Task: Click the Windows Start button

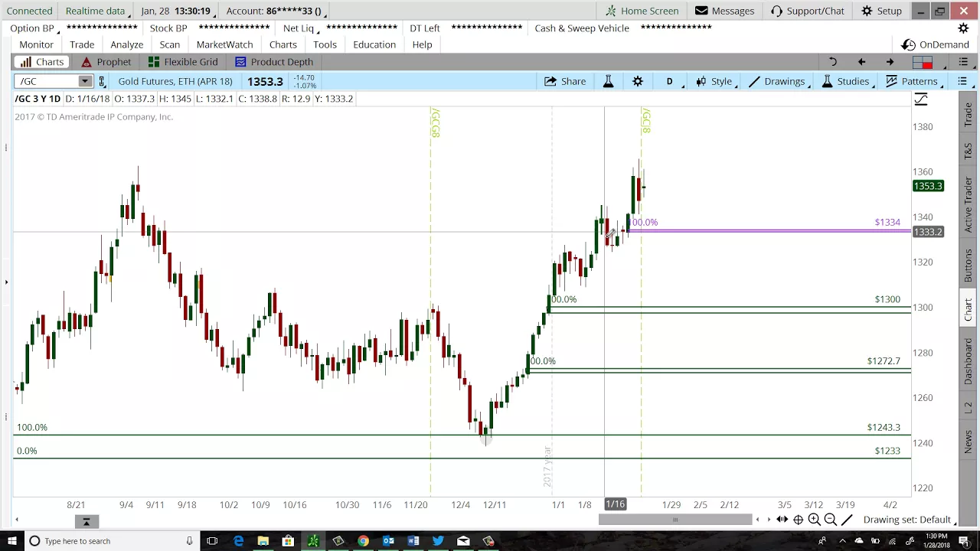Action: pyautogui.click(x=11, y=541)
